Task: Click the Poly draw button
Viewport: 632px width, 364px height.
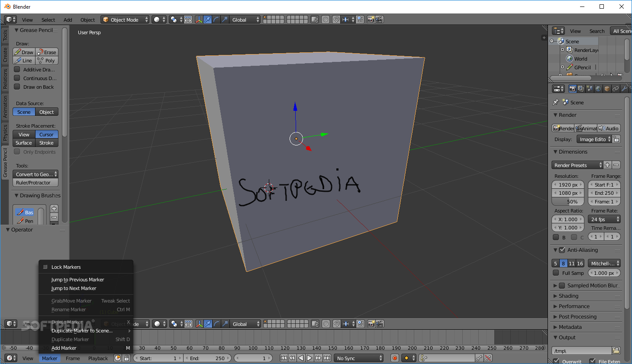Action: [47, 61]
